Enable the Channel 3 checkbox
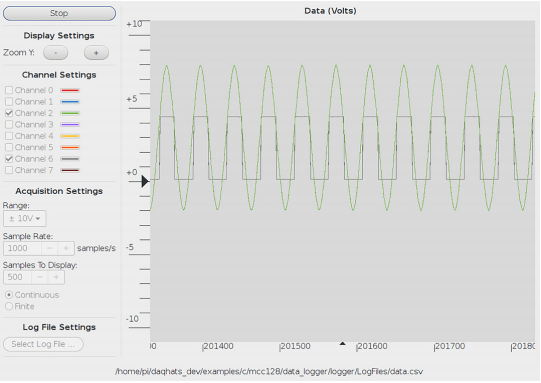The image size is (541, 383). (9, 125)
